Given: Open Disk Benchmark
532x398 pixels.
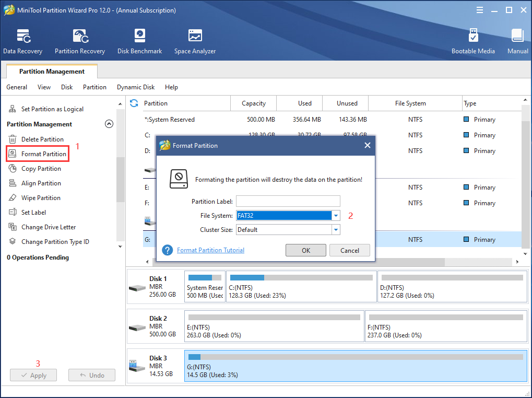Looking at the screenshot, I should [139, 41].
